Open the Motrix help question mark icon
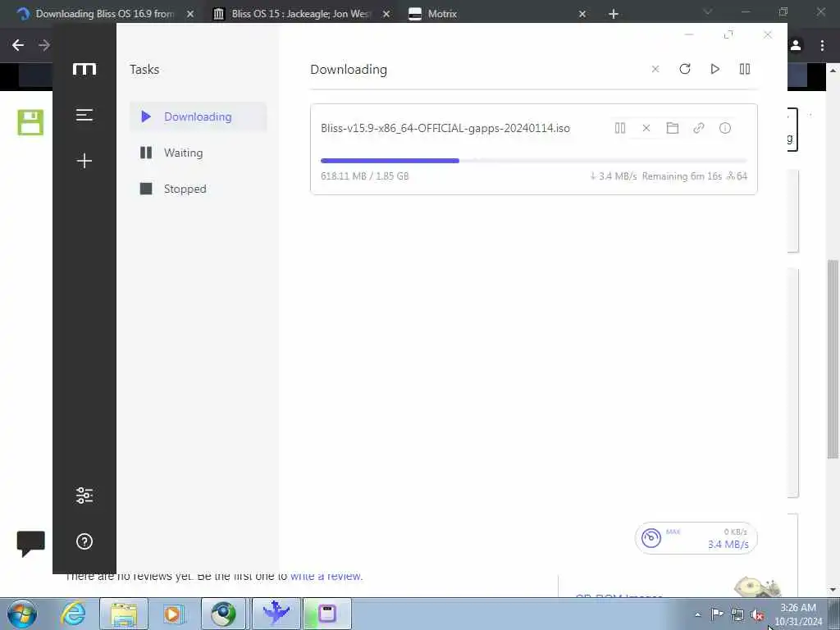Screen dimensions: 840x630 (x=84, y=541)
